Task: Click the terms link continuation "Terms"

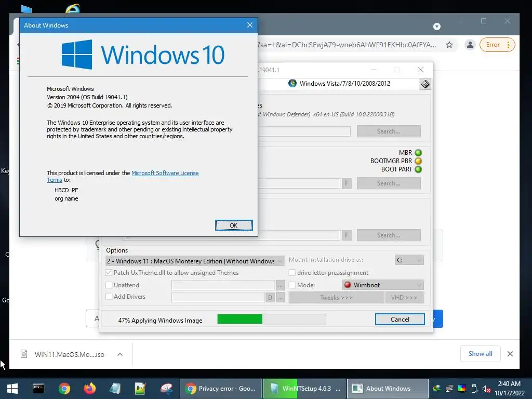Action: (55, 180)
